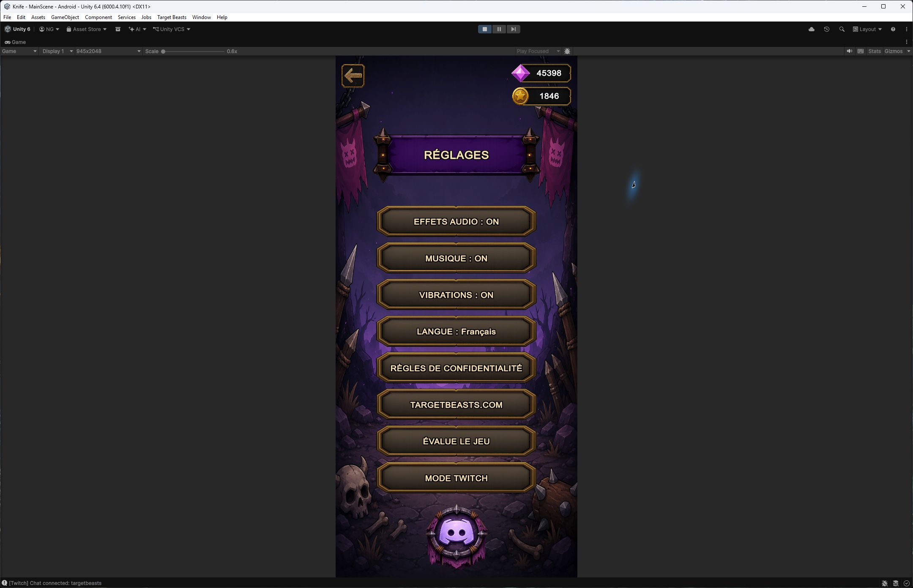Open the NG account dropdown
This screenshot has width=913, height=588.
tap(49, 29)
